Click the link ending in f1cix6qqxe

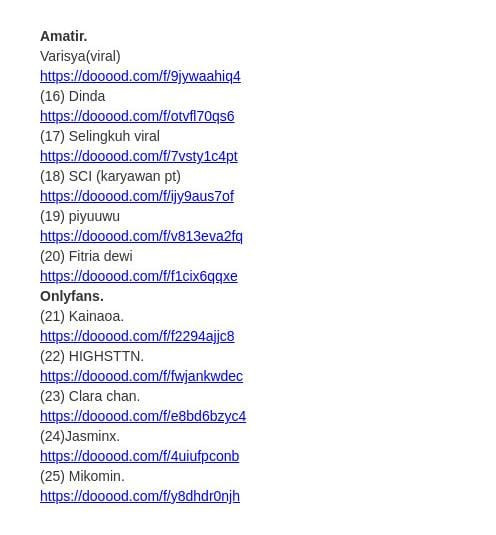(x=139, y=276)
